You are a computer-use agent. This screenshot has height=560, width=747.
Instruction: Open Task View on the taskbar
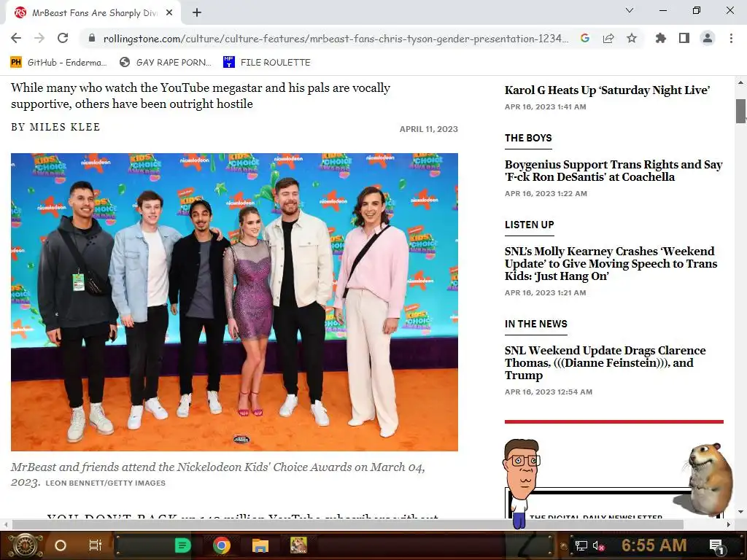coord(96,545)
